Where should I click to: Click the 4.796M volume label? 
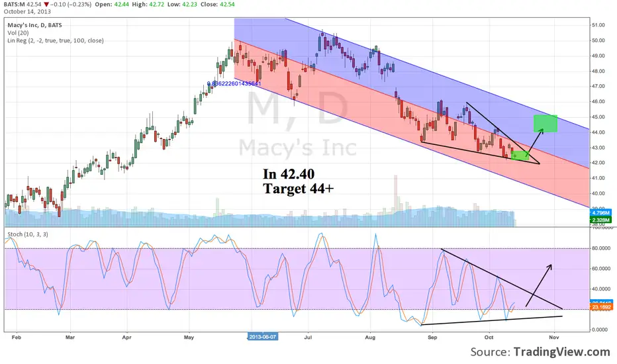(x=600, y=213)
